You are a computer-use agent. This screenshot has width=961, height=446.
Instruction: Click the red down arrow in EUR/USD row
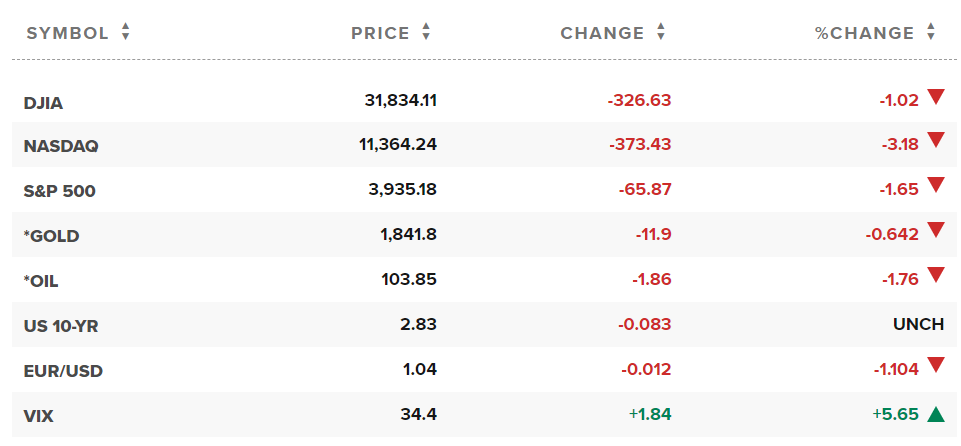(x=936, y=365)
